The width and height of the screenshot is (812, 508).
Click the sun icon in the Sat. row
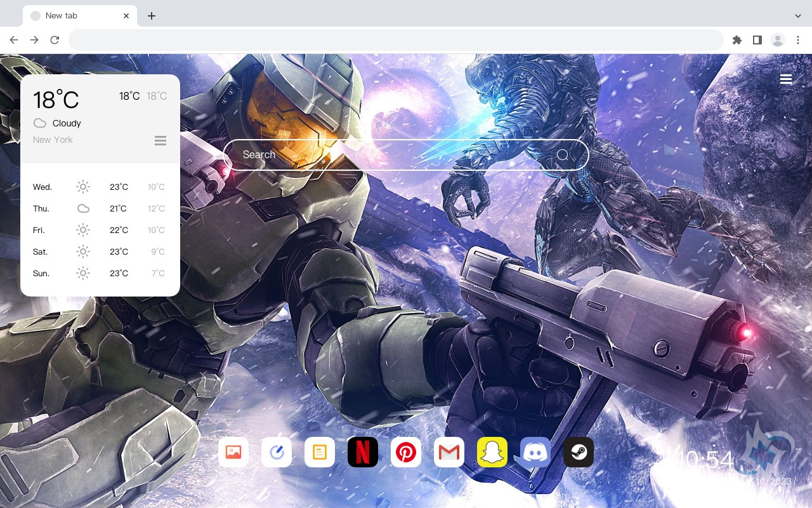tap(83, 251)
